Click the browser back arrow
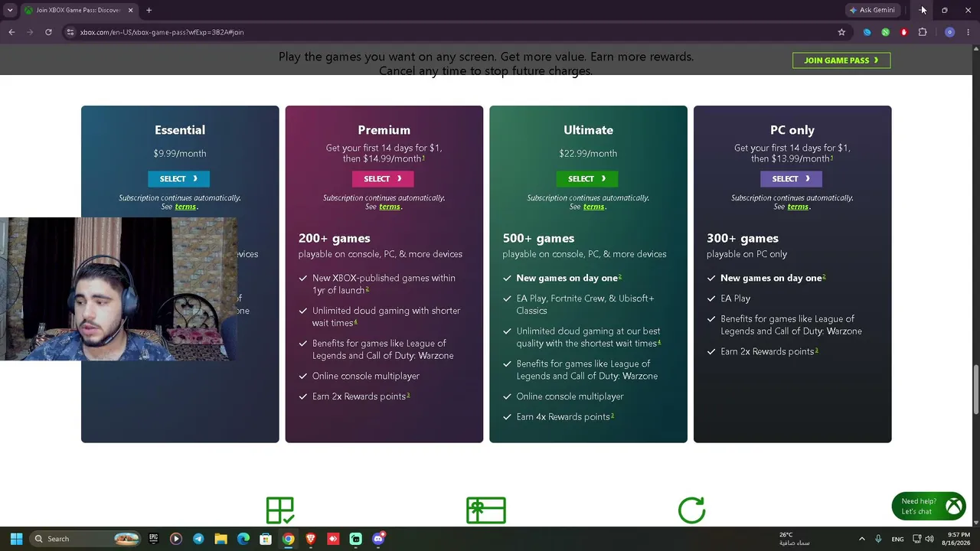This screenshot has height=551, width=980. click(11, 32)
